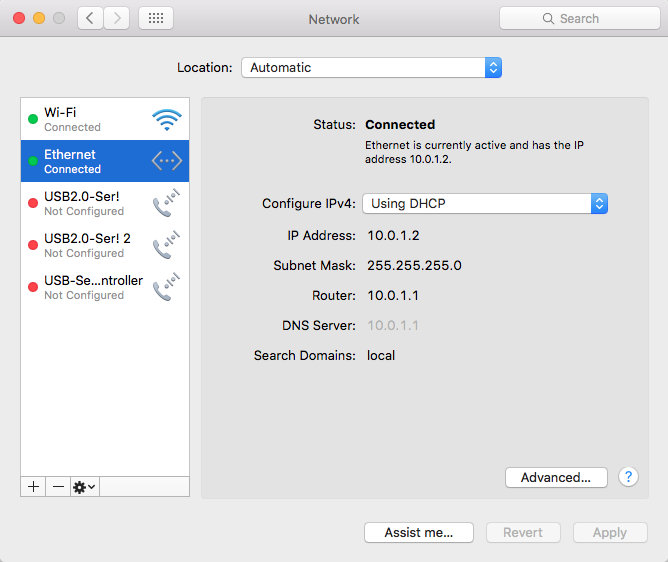668x562 pixels.
Task: Click the DNS Server field 10.0.1.1
Action: [393, 326]
